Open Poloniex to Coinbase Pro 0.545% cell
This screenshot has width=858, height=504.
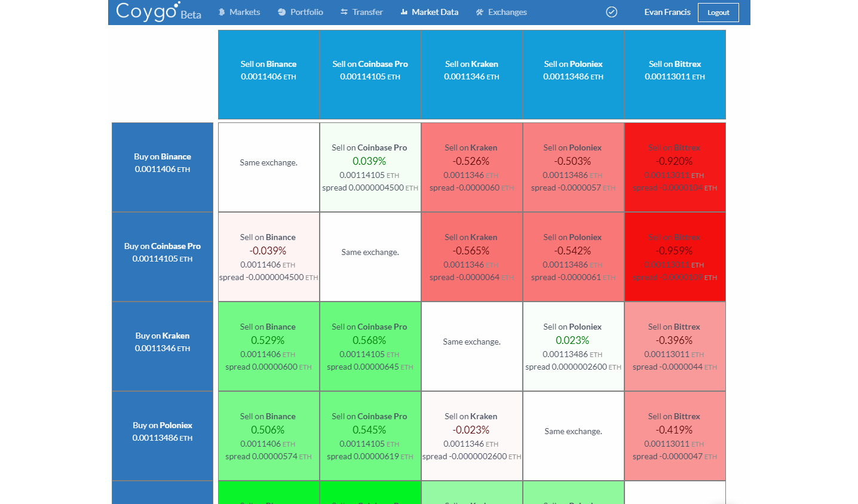[x=370, y=436]
